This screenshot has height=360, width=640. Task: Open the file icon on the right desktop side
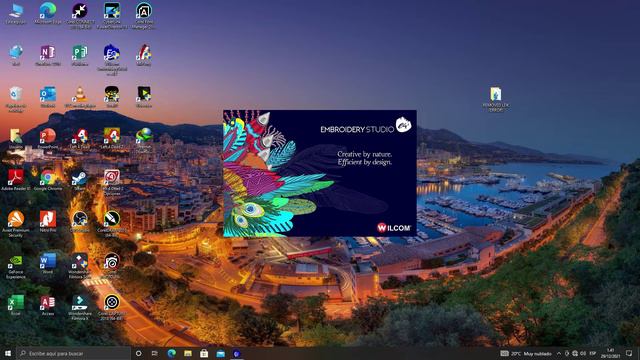[x=496, y=99]
